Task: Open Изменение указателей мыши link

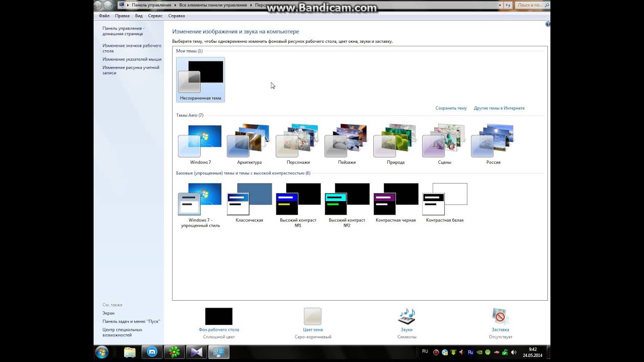Action: coord(132,59)
